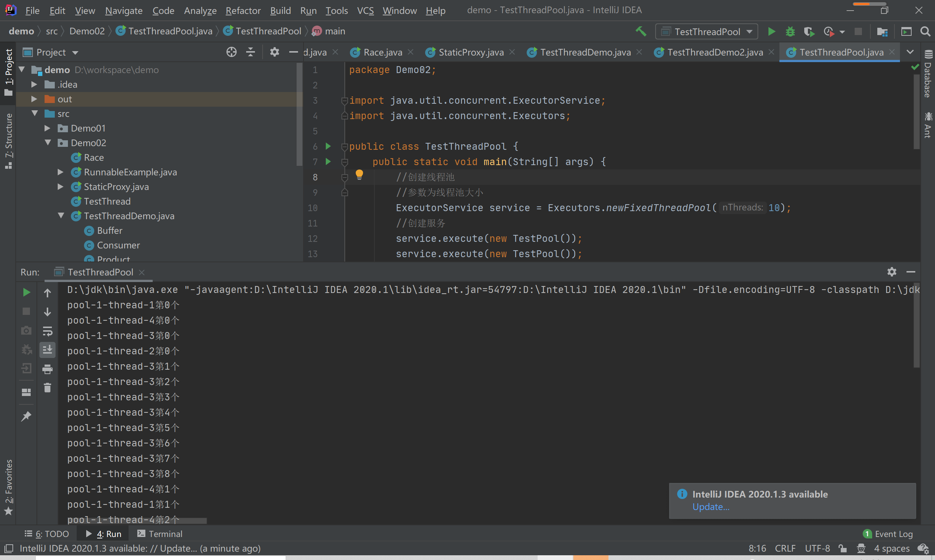Screen dimensions: 935x560
Task: Collapse all nodes in Project panel
Action: point(251,52)
